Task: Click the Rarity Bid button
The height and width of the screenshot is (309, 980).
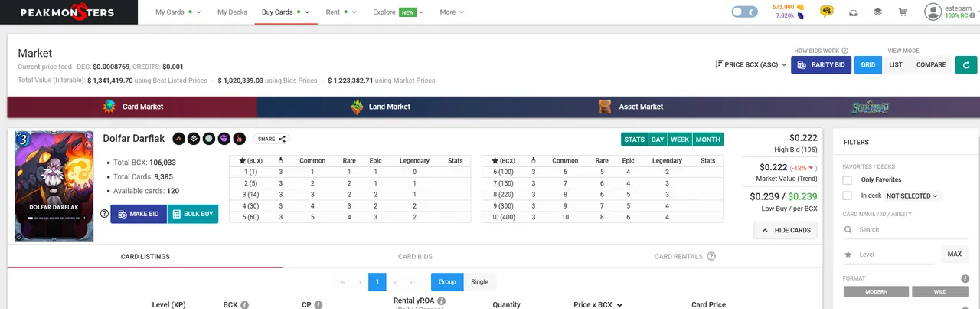Action: [x=821, y=65]
